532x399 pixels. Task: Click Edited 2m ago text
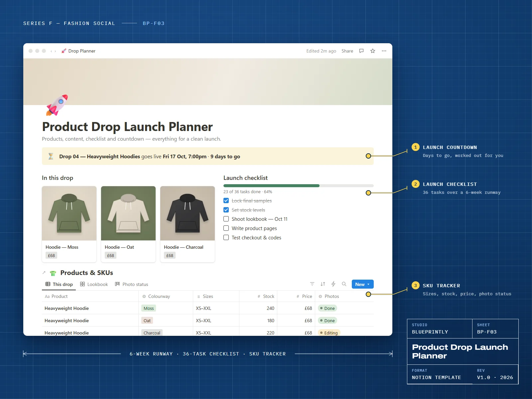(321, 51)
